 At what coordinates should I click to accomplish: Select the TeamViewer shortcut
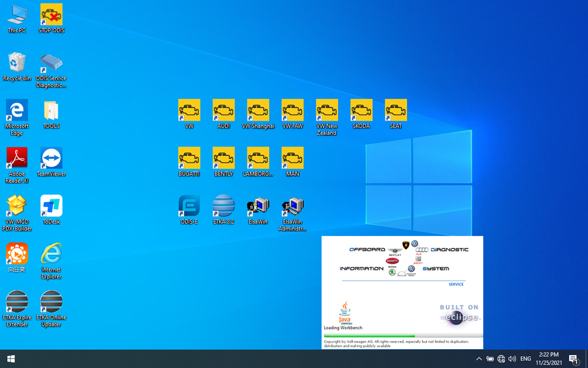(x=51, y=163)
